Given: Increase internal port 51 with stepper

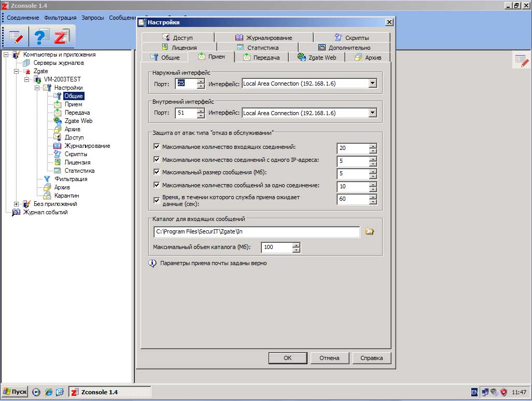Looking at the screenshot, I should click(x=201, y=110).
